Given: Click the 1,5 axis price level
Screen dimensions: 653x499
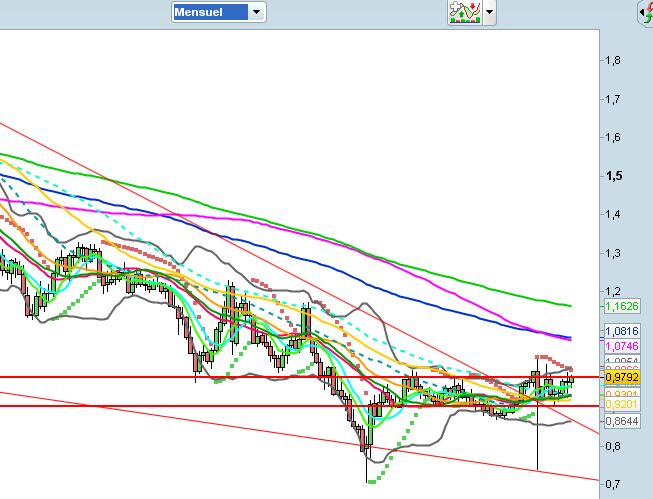Looking at the screenshot, I should (615, 176).
